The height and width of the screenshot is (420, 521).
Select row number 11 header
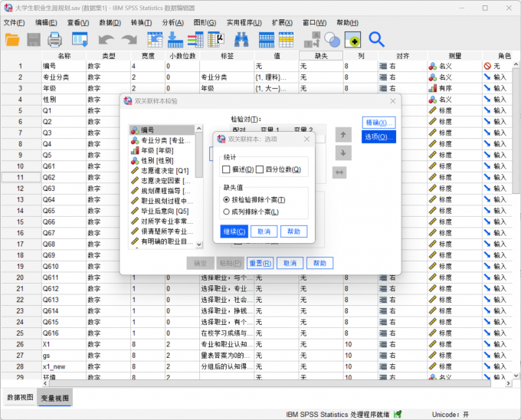pos(21,178)
